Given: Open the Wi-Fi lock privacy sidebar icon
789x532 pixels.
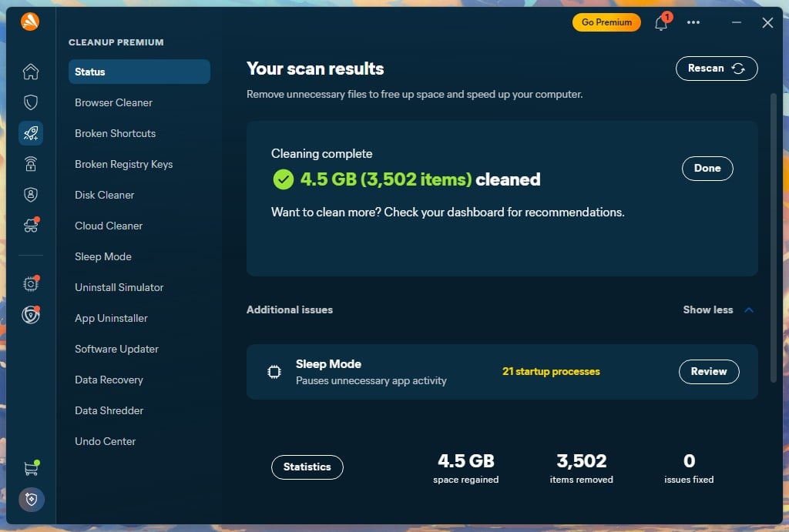Looking at the screenshot, I should click(31, 164).
